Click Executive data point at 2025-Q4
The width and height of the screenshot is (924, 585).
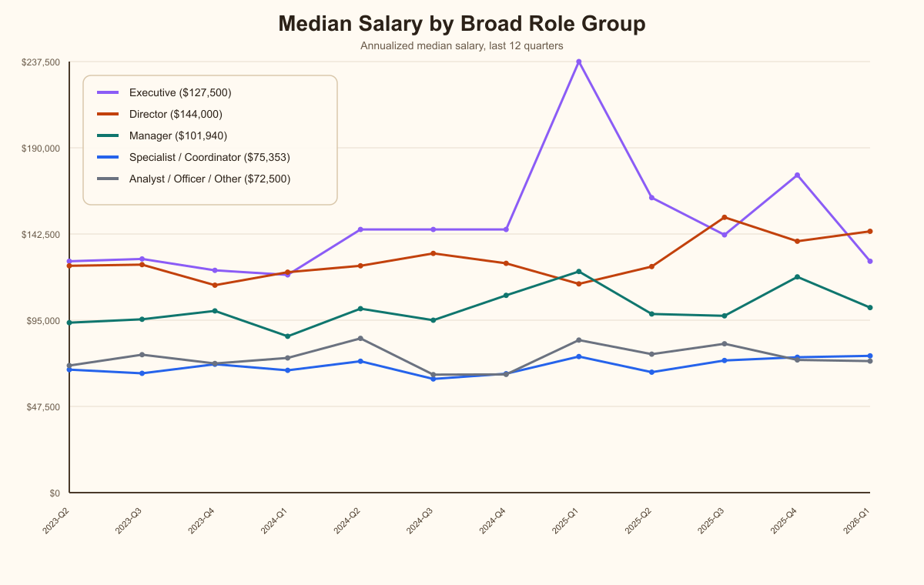point(797,175)
